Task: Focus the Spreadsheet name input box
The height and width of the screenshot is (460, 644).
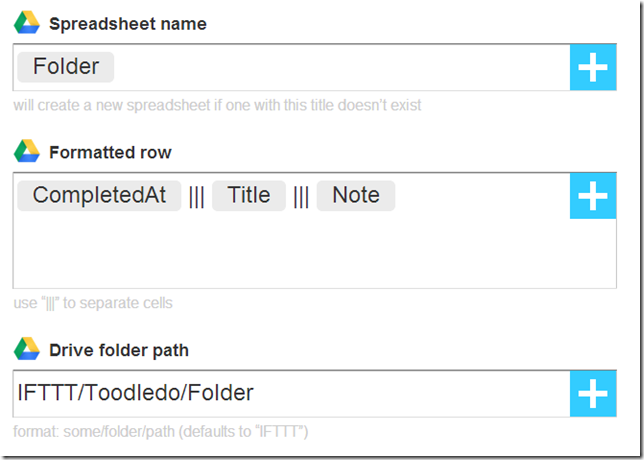Action: point(340,68)
